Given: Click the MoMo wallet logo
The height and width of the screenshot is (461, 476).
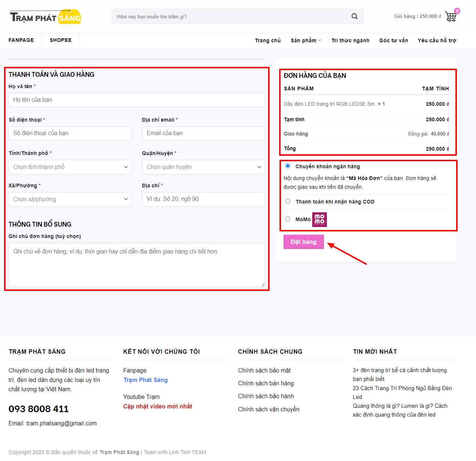Looking at the screenshot, I should tap(319, 220).
